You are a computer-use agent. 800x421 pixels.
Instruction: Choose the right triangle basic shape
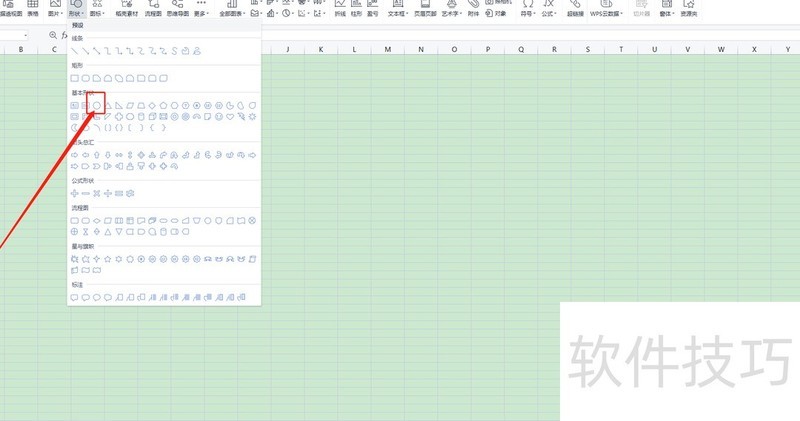(x=119, y=106)
